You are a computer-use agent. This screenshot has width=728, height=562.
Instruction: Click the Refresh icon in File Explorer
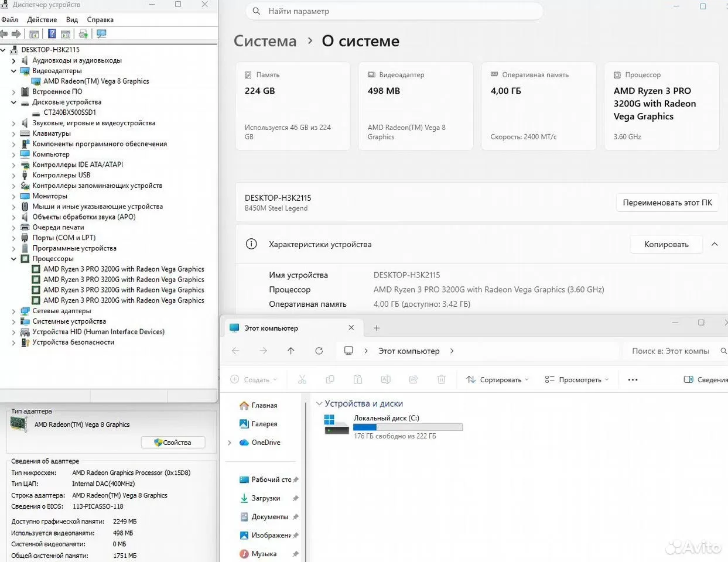tap(319, 351)
